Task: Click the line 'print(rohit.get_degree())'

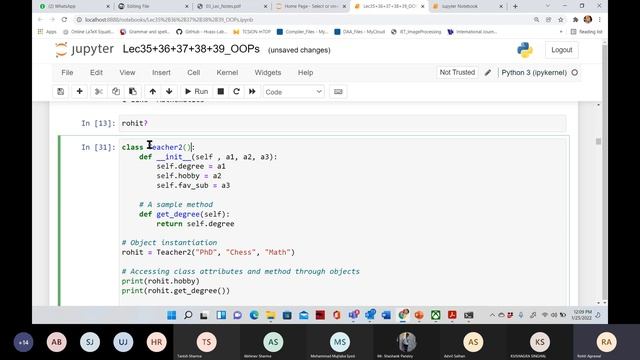Action: pos(176,291)
